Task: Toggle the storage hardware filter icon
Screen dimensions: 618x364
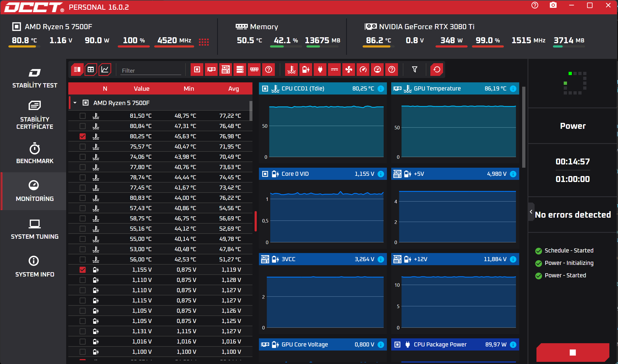Action: 240,70
